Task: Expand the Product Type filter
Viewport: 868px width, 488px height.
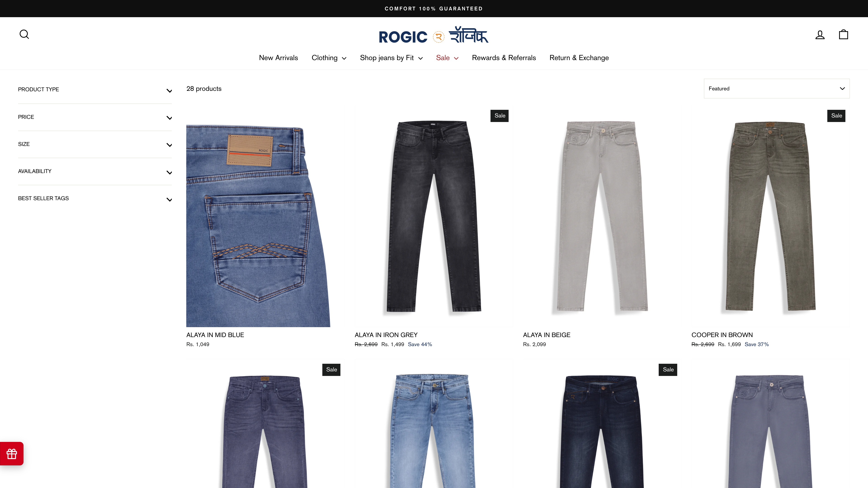Action: 95,90
